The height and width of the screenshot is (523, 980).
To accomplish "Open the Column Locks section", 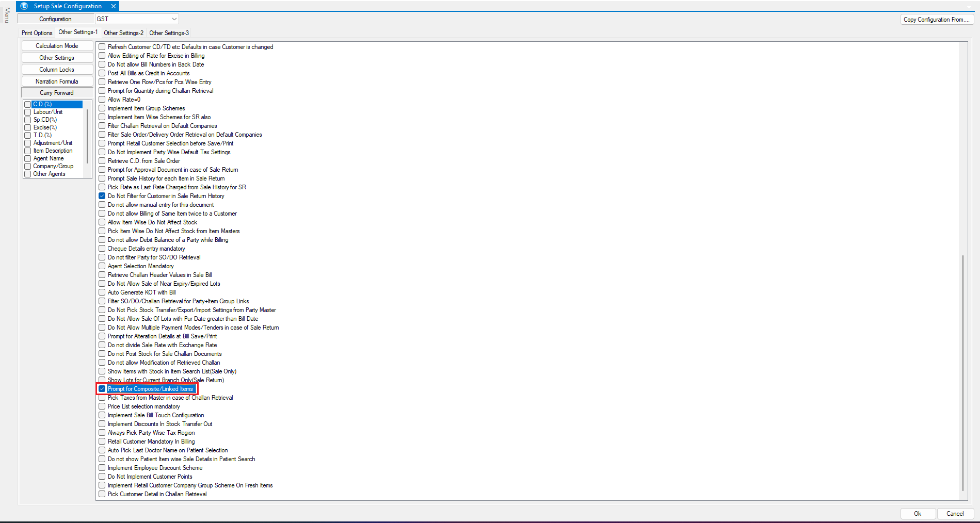I will pyautogui.click(x=57, y=70).
